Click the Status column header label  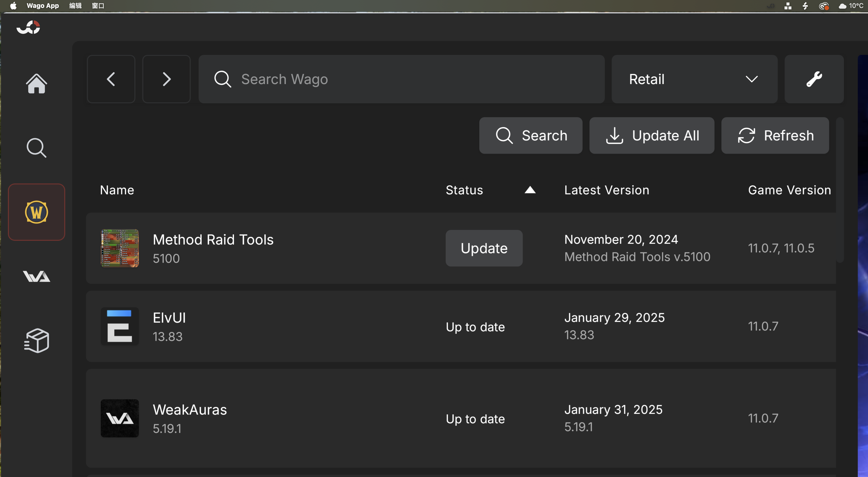coord(464,190)
